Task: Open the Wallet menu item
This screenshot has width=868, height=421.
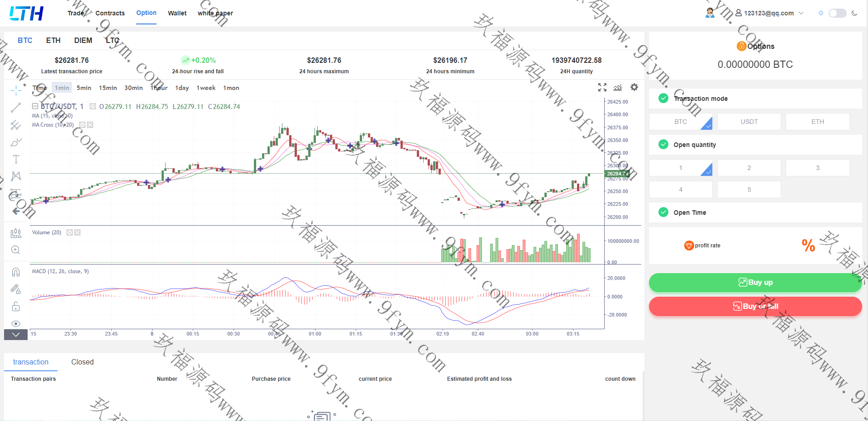Action: tap(177, 13)
